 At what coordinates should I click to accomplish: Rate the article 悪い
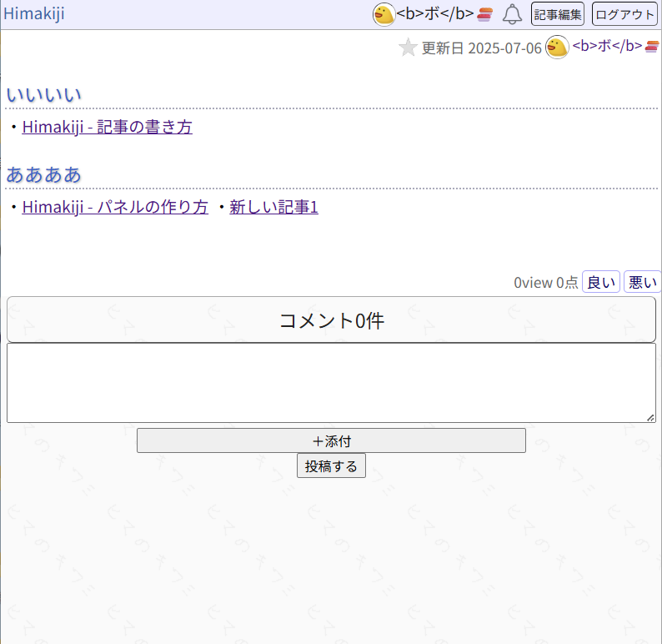click(x=642, y=282)
